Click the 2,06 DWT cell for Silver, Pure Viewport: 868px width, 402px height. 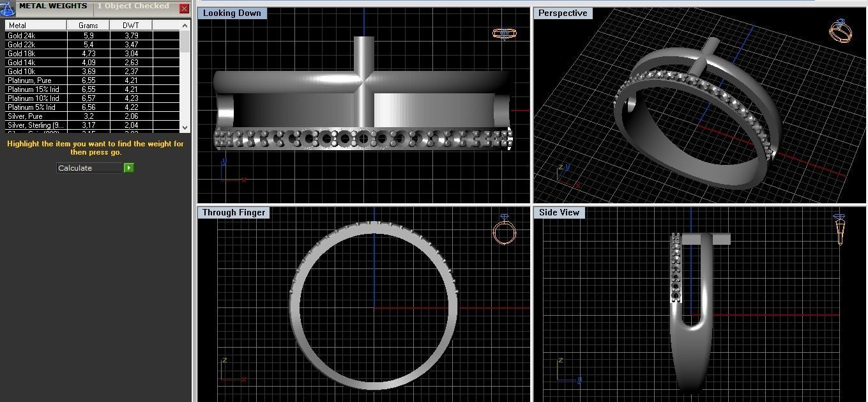[x=131, y=116]
